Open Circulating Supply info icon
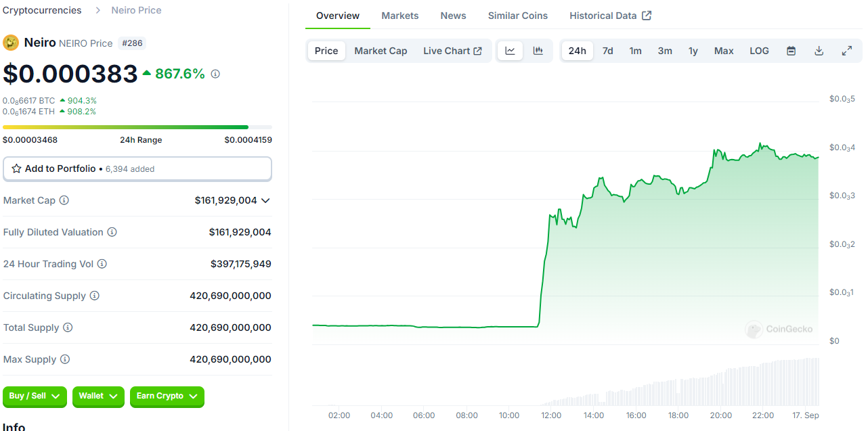 95,296
